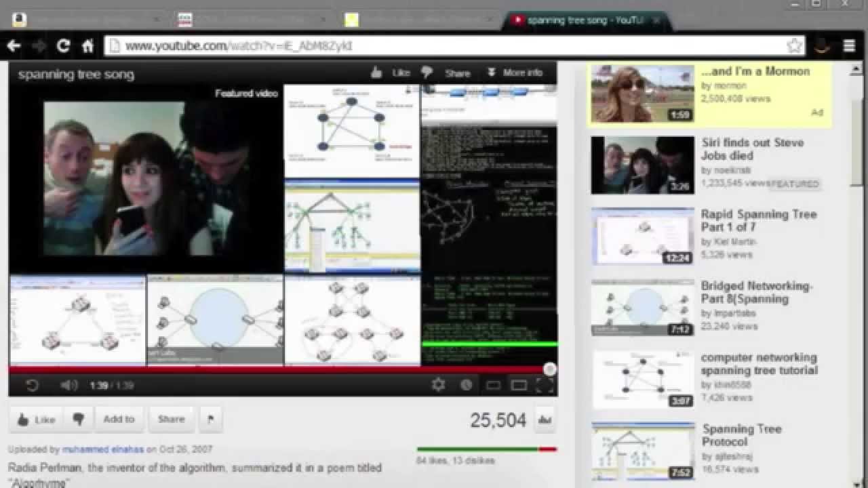Show video statistics next to 25,504 views
Image resolution: width=868 pixels, height=488 pixels.
click(x=545, y=420)
